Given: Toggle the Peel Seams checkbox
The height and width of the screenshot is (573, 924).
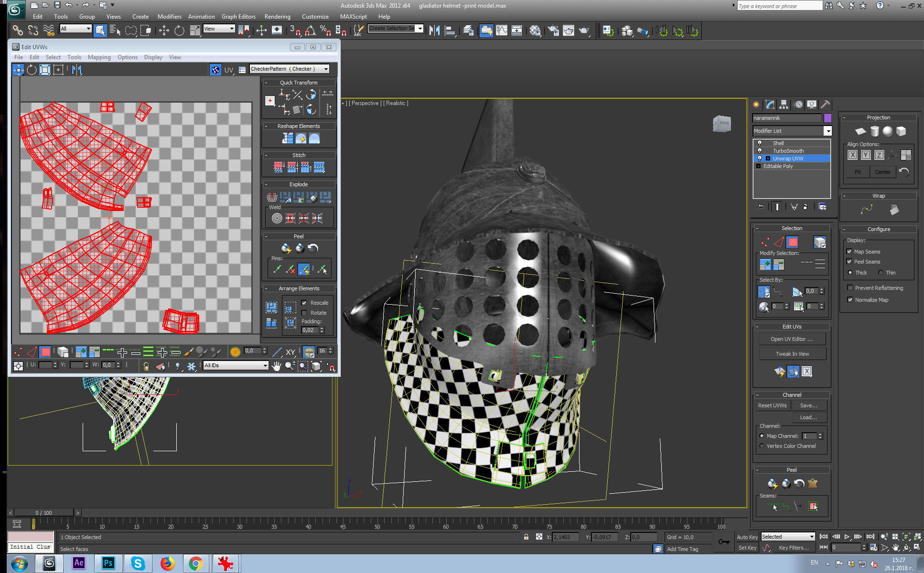Looking at the screenshot, I should pyautogui.click(x=849, y=262).
